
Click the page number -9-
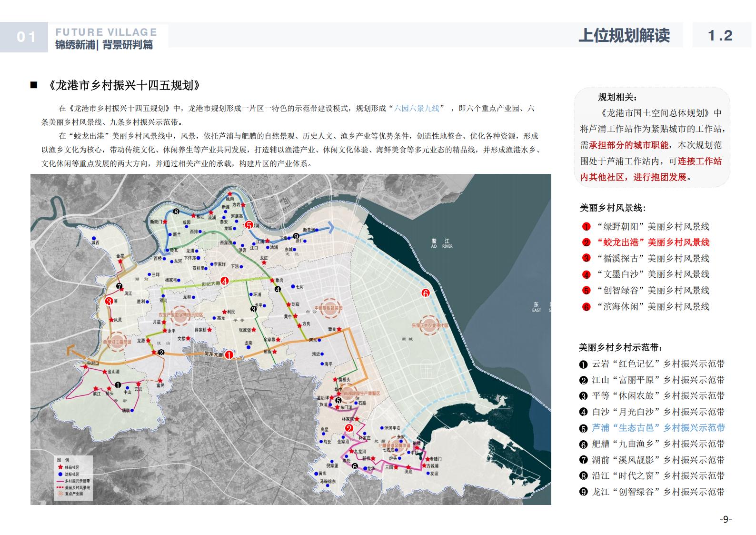coord(726,519)
